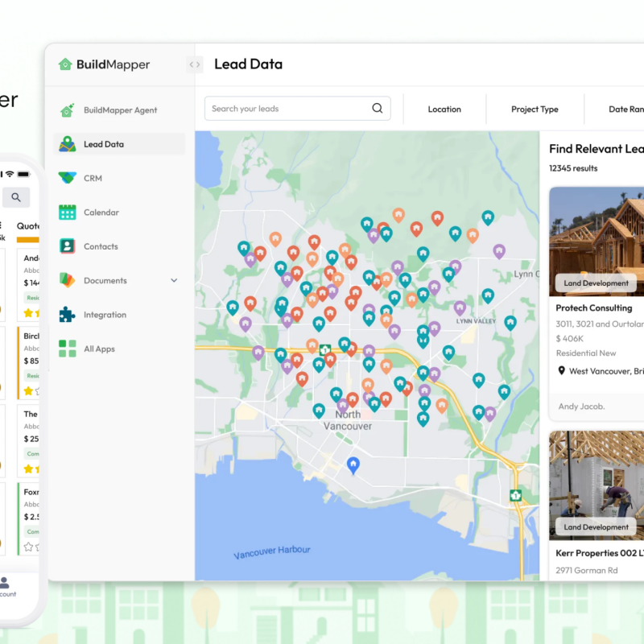Click the $ 85 price in phone mockup
Image resolution: width=644 pixels, height=644 pixels.
[x=31, y=361]
